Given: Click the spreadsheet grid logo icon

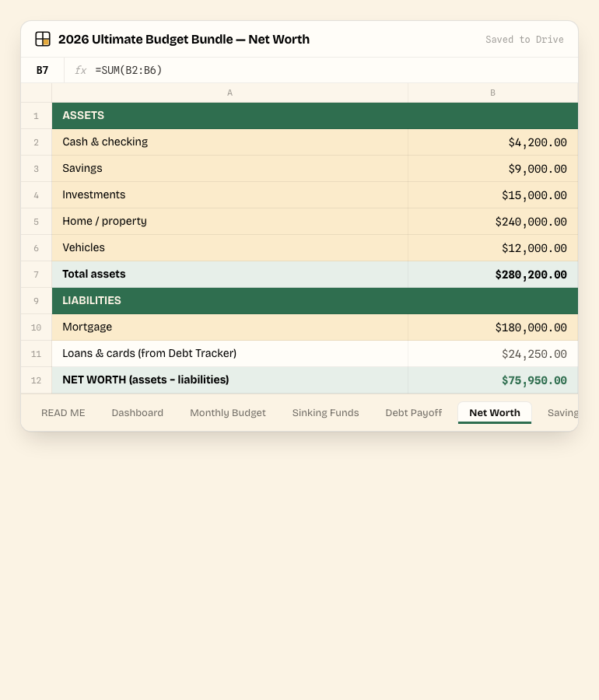Looking at the screenshot, I should [x=43, y=39].
